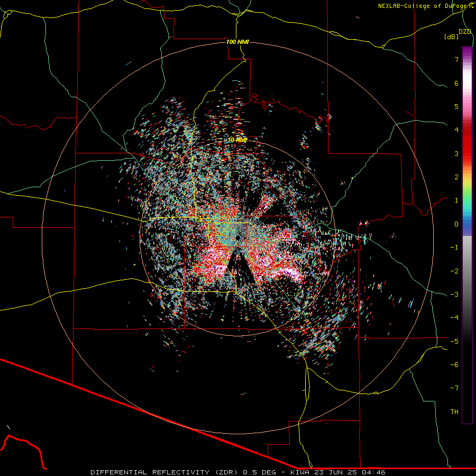Click the TH label on legend
The width and height of the screenshot is (476, 476).
[x=454, y=411]
